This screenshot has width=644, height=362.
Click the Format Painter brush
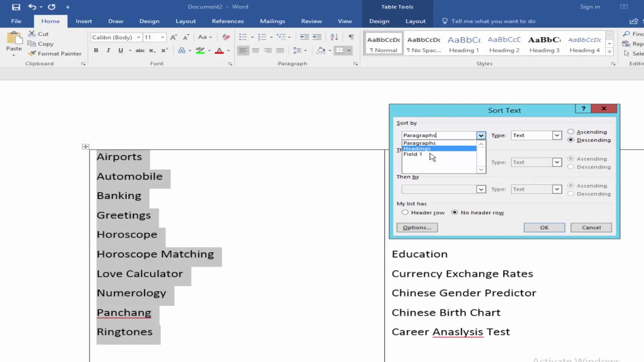click(x=55, y=53)
